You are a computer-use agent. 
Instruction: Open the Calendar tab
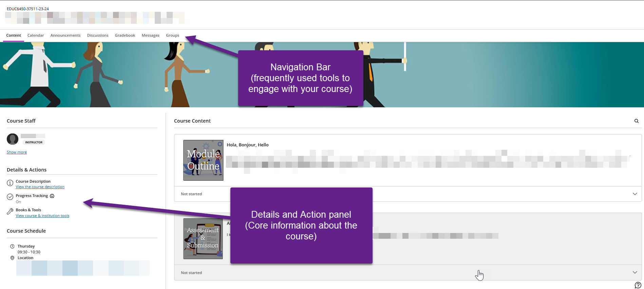point(36,35)
